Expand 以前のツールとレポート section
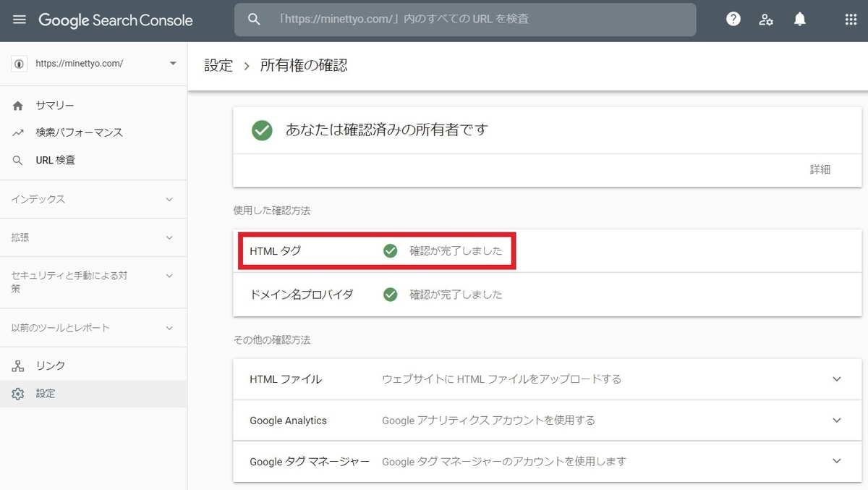 tap(93, 328)
